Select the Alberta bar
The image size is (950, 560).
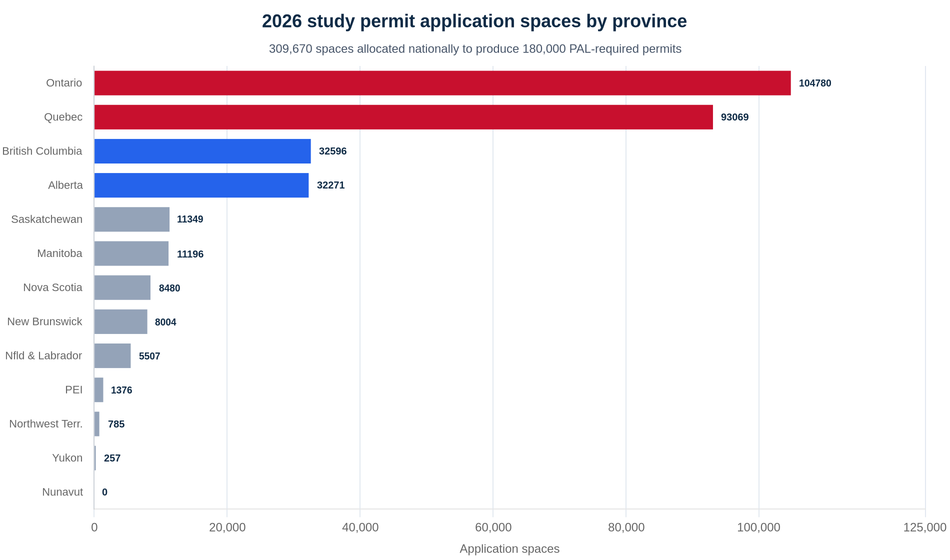(x=201, y=185)
